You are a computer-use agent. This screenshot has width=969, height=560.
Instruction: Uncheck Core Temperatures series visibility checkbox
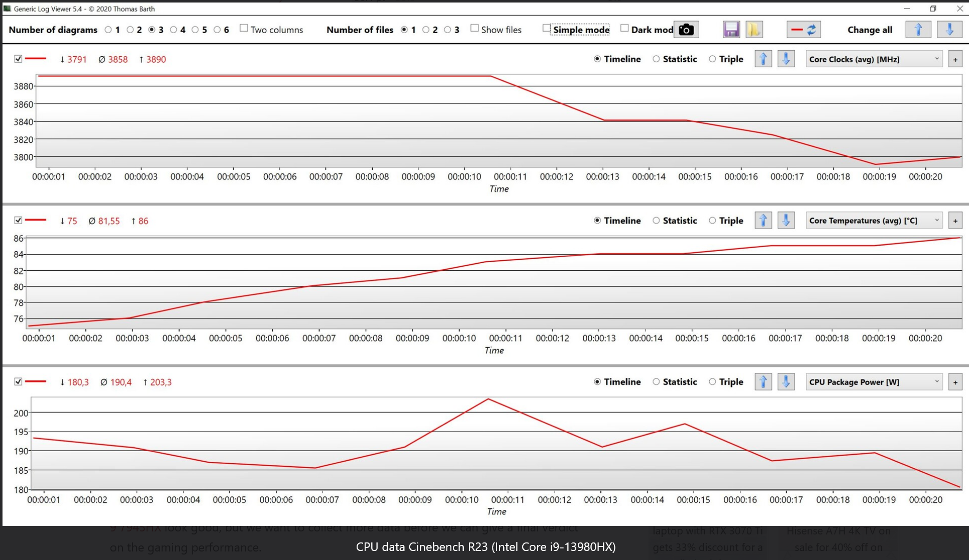click(18, 221)
